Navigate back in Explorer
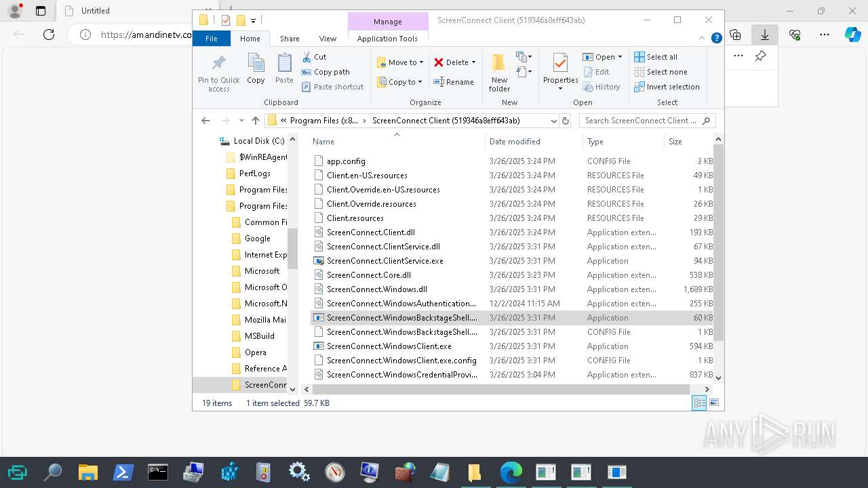The width and height of the screenshot is (868, 488). (x=205, y=121)
